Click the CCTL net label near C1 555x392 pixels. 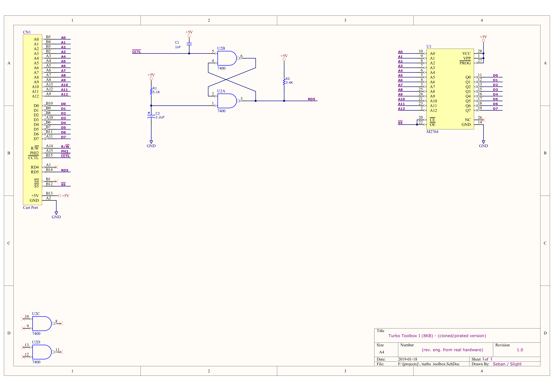(137, 52)
